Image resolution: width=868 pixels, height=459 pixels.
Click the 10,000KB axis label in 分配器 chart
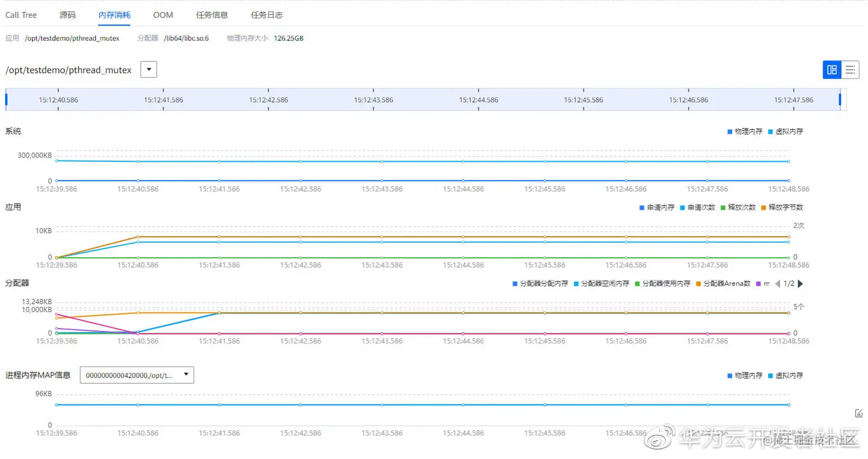point(36,310)
